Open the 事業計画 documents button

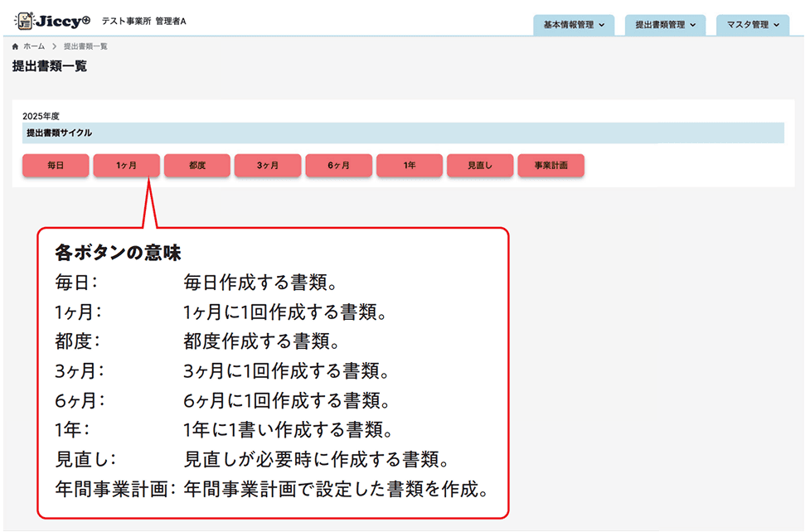[551, 165]
